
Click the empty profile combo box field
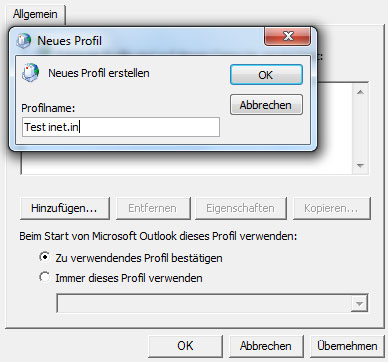[x=204, y=303]
